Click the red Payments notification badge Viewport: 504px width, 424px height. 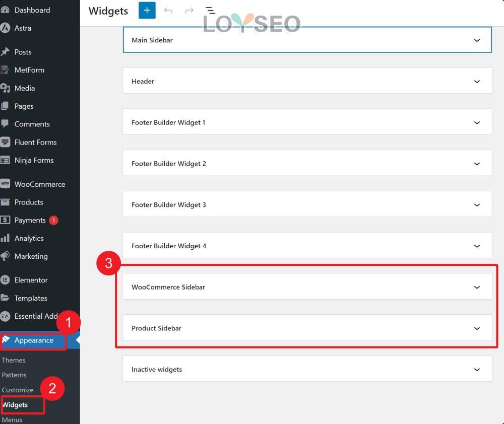53,221
